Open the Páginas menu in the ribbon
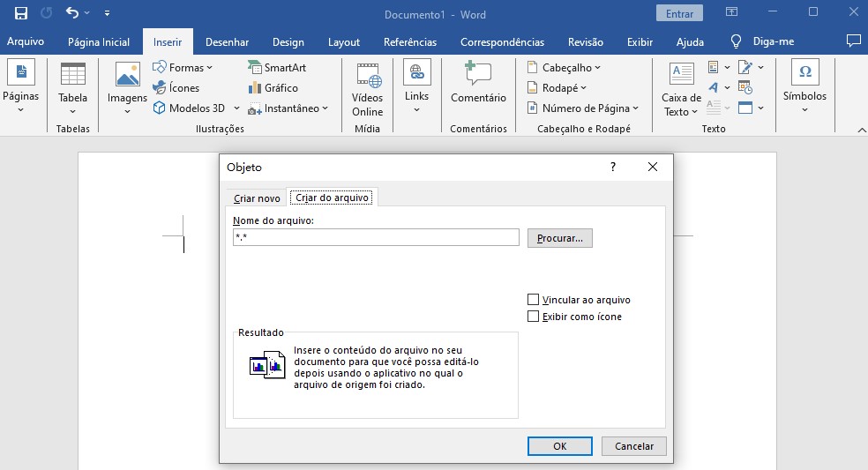 (20, 86)
